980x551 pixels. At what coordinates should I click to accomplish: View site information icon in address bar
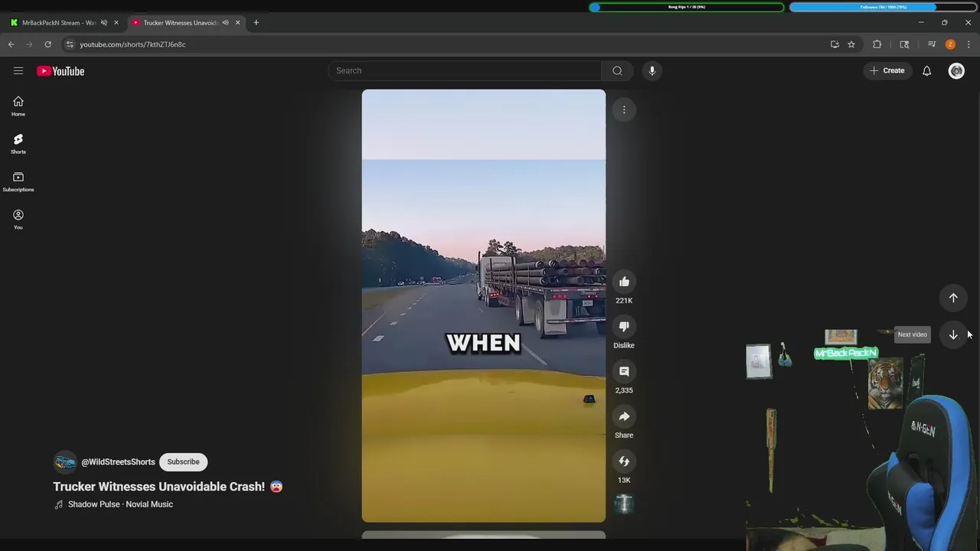click(70, 44)
